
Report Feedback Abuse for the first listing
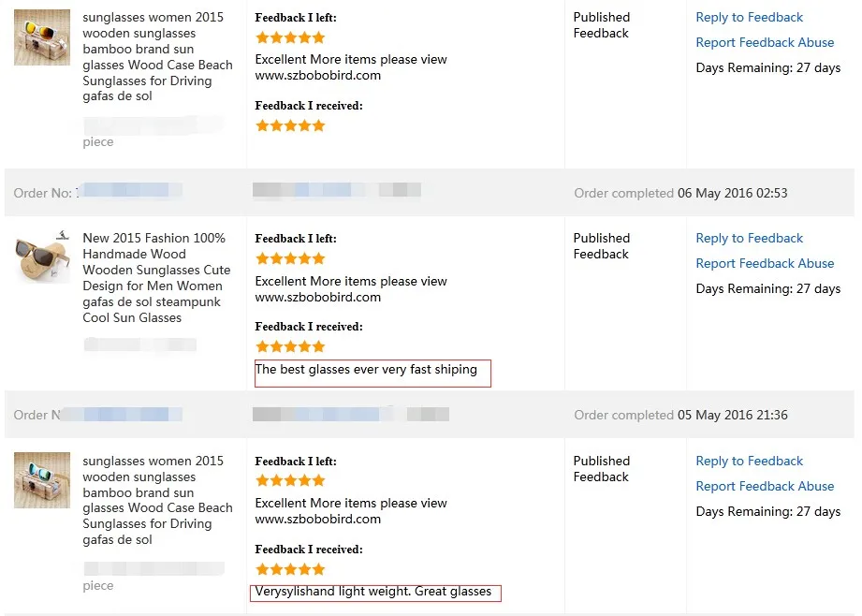click(765, 42)
